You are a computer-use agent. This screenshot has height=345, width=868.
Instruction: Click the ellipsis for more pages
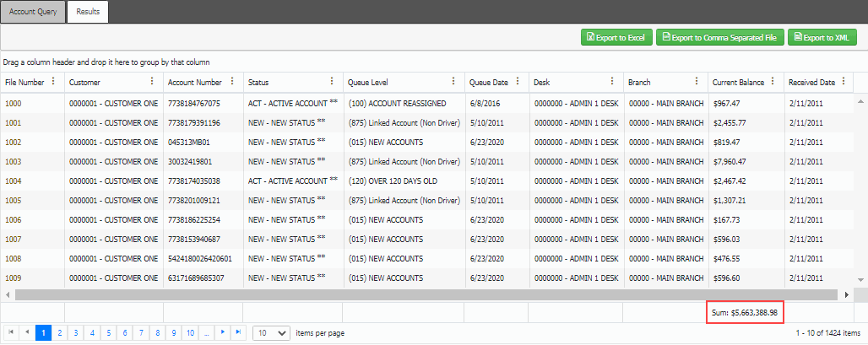point(206,333)
